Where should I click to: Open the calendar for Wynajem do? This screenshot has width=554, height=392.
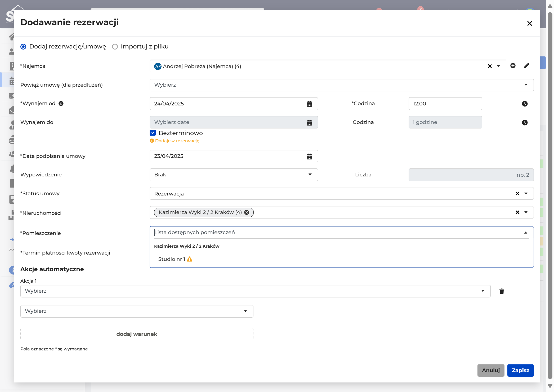click(309, 122)
